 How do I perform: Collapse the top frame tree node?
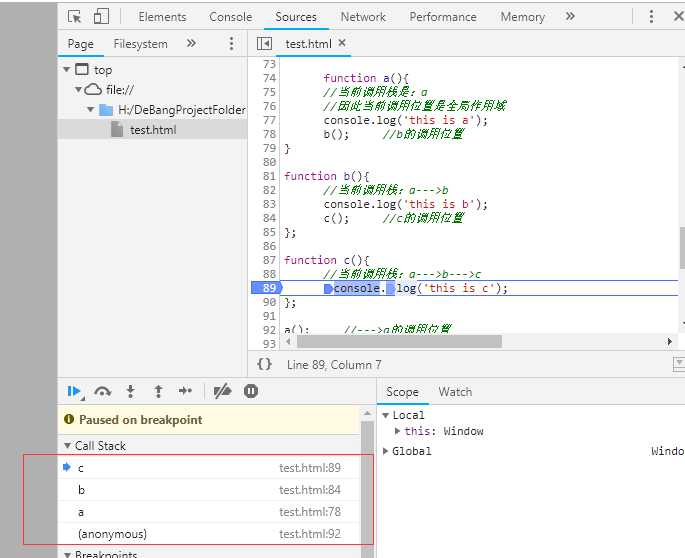coord(66,69)
